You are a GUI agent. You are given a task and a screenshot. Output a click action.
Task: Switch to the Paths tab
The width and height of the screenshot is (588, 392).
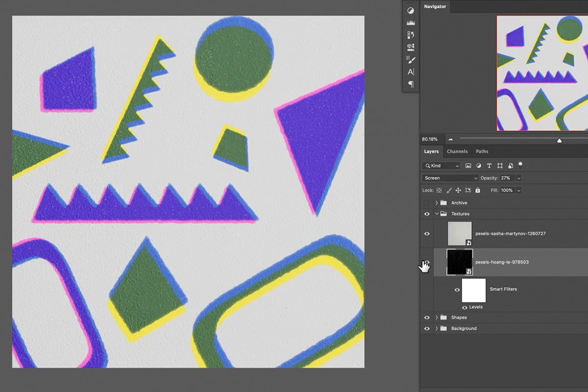pos(482,151)
